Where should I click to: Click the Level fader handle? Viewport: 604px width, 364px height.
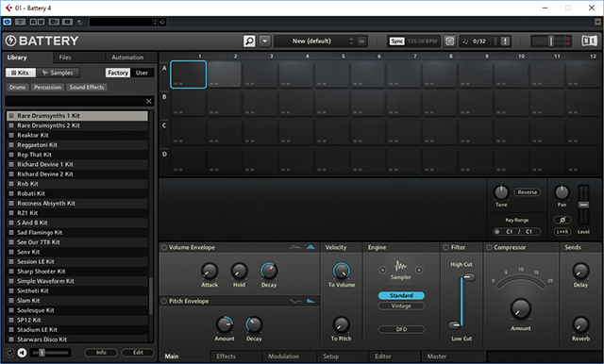[x=583, y=205]
